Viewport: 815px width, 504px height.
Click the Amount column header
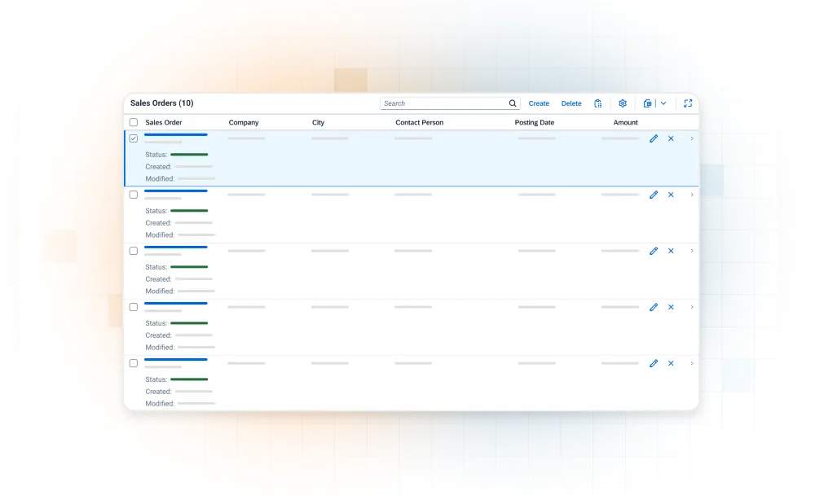coord(625,122)
